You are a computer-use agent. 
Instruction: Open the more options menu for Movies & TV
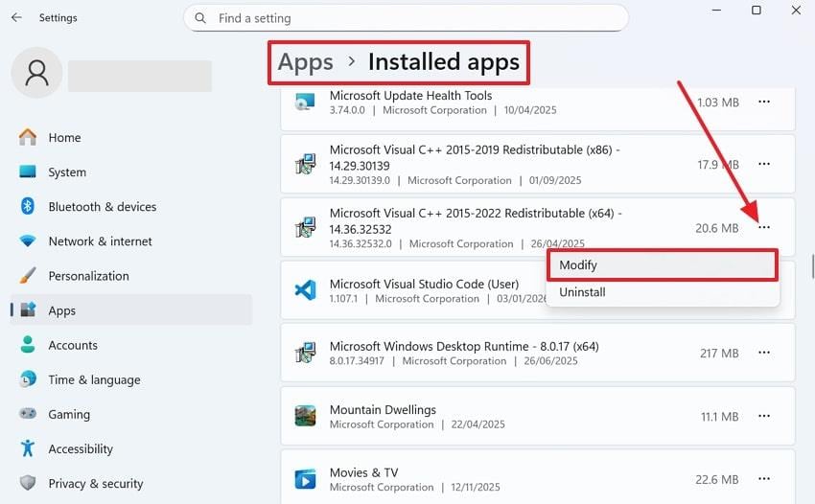click(x=764, y=479)
